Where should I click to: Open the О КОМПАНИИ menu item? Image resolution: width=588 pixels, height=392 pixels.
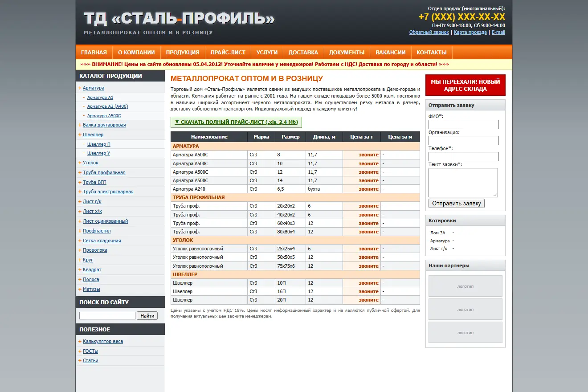(x=136, y=53)
